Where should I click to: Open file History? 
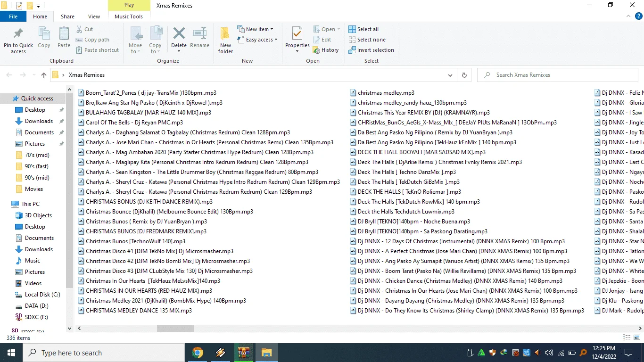pos(326,50)
